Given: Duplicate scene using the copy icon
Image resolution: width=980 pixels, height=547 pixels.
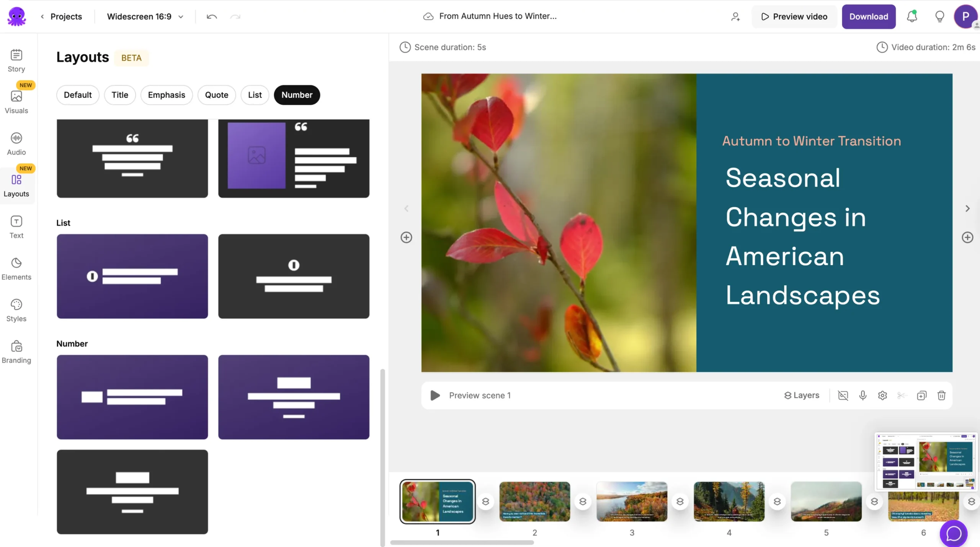Looking at the screenshot, I should pyautogui.click(x=921, y=395).
